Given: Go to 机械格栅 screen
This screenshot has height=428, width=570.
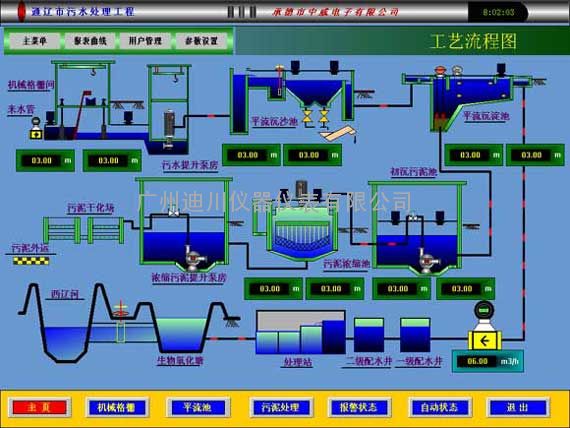Looking at the screenshot, I should coord(116,407).
